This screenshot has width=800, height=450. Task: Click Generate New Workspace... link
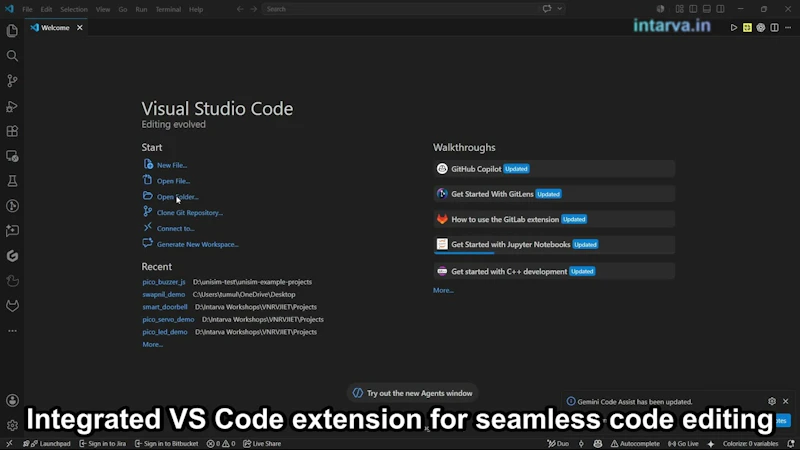(197, 244)
